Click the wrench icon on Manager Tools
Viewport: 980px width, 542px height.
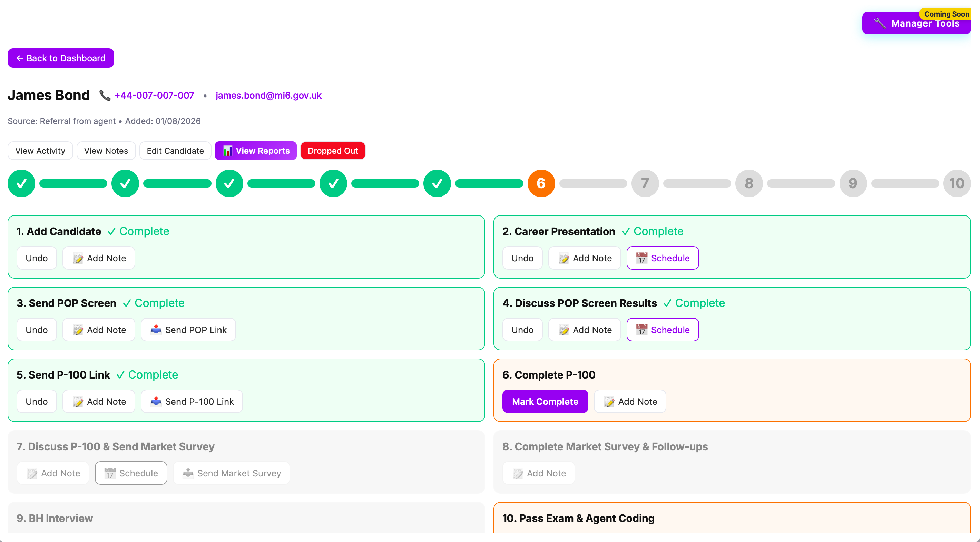pos(880,23)
